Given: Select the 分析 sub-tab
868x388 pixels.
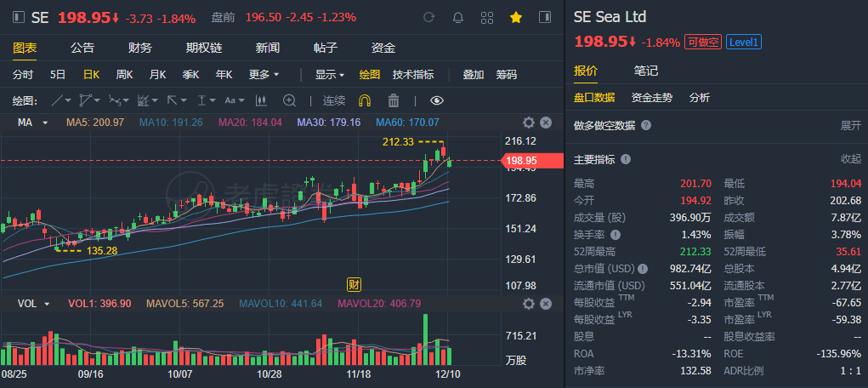Looking at the screenshot, I should pyautogui.click(x=699, y=98).
